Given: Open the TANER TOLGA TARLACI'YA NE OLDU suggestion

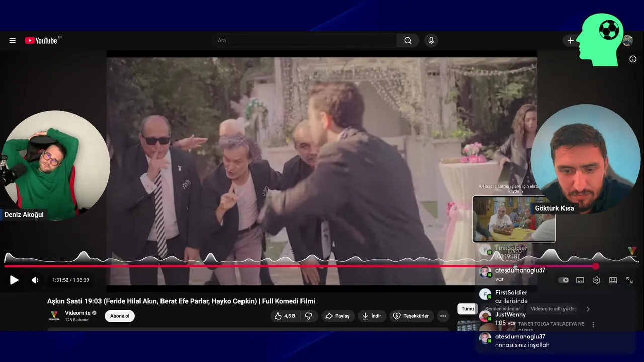Looking at the screenshot, I should pyautogui.click(x=551, y=326).
